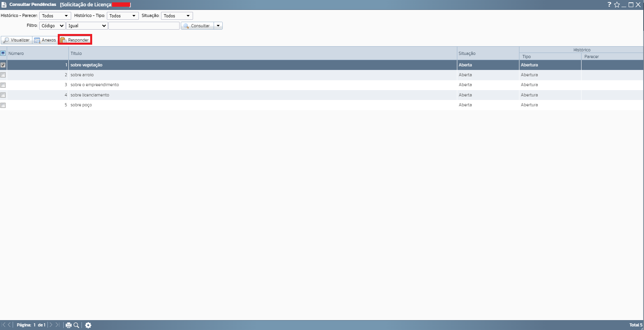Go to the first page icon
Viewport: 644px width, 330px height.
click(4, 325)
